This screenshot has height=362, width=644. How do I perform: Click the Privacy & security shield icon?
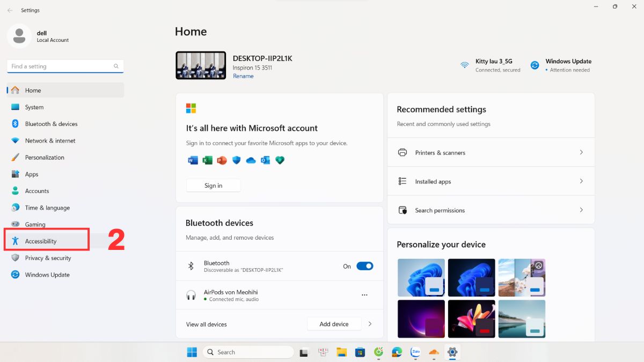point(15,258)
